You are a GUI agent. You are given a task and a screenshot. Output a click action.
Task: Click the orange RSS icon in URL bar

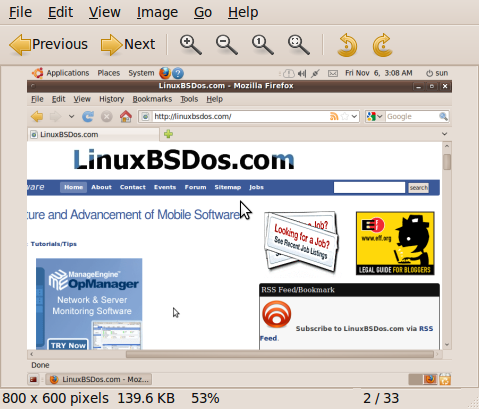click(x=334, y=116)
